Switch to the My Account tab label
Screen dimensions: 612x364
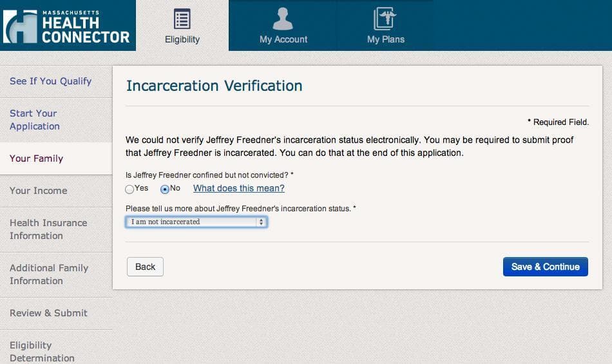coord(283,39)
